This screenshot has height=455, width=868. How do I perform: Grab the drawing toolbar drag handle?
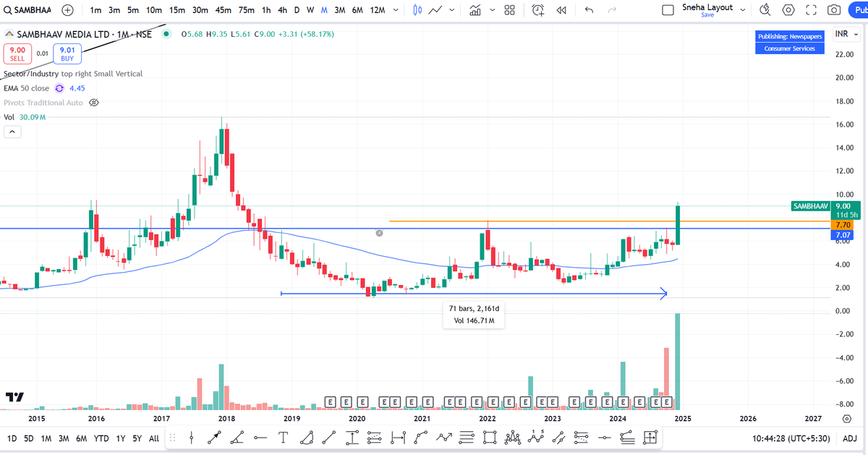[173, 438]
